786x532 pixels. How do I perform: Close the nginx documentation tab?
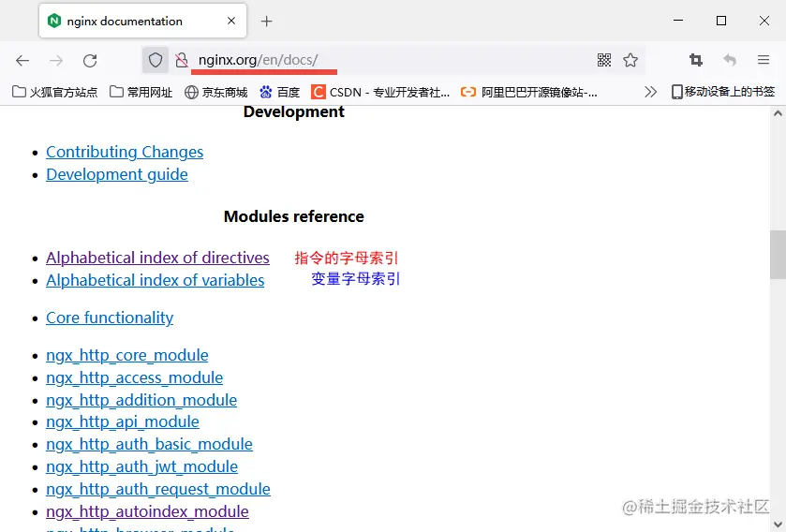tap(231, 21)
